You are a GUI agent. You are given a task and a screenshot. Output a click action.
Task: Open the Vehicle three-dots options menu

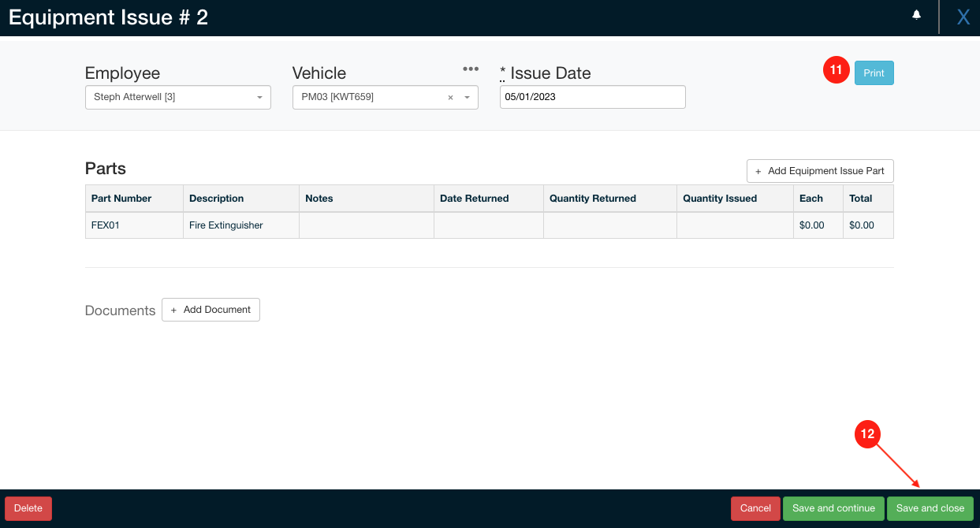coord(470,69)
